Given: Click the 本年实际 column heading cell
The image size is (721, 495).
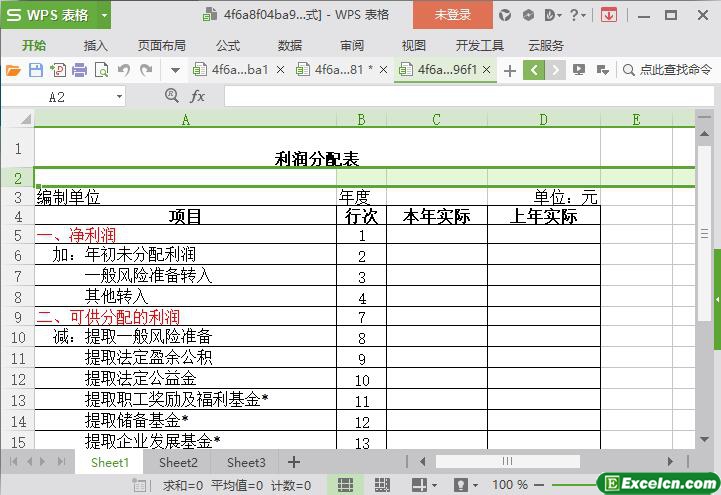Looking at the screenshot, I should point(436,216).
